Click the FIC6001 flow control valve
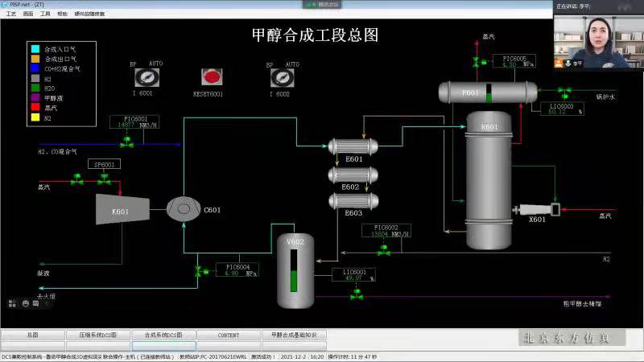This screenshot has height=362, width=644. (126, 142)
